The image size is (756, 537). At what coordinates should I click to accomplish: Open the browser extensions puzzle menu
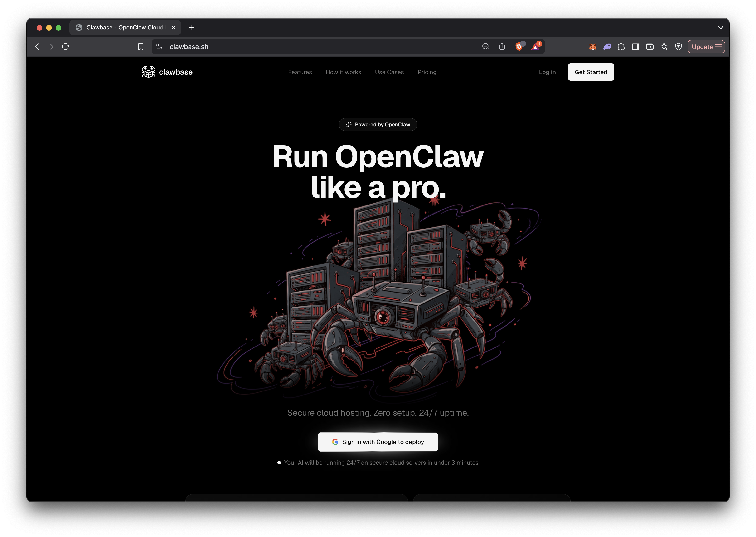click(x=621, y=47)
